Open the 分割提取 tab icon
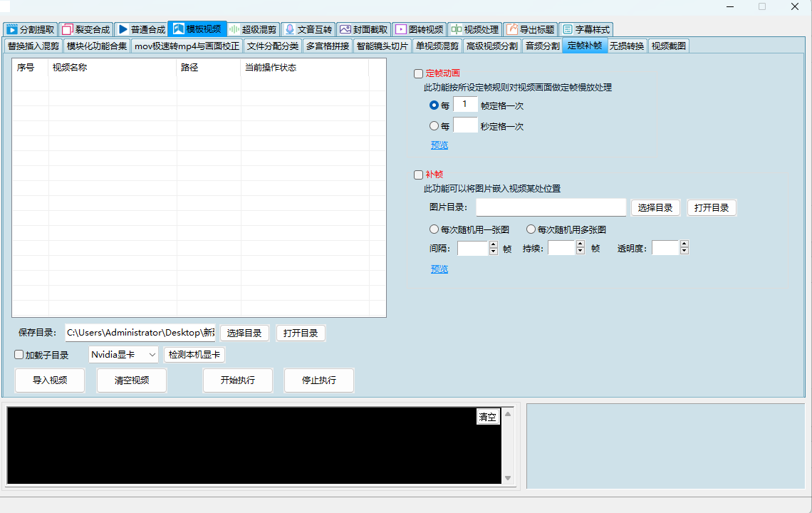The image size is (812, 513). [11, 30]
